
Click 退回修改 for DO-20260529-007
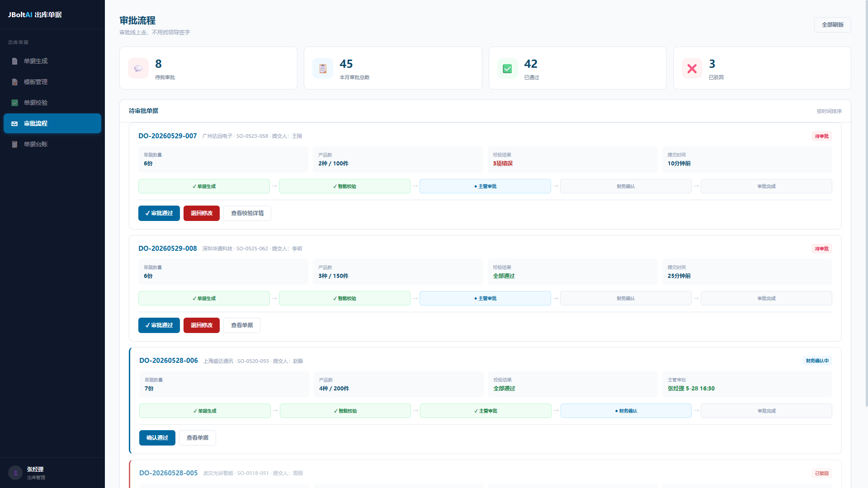[x=202, y=213]
